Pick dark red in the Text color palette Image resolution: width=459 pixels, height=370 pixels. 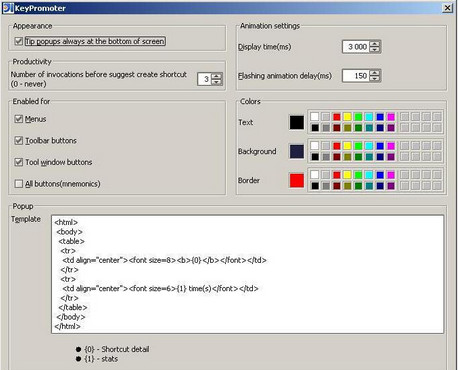coord(337,128)
